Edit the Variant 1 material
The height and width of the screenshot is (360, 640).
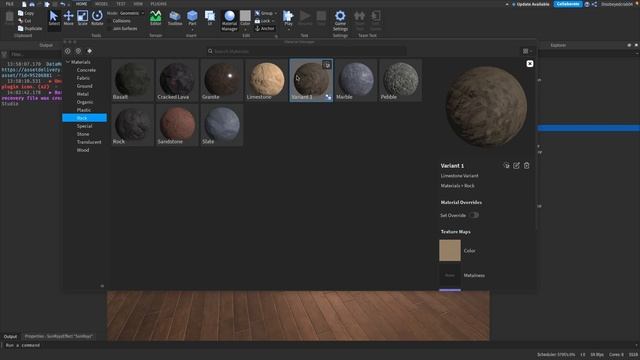tap(516, 165)
